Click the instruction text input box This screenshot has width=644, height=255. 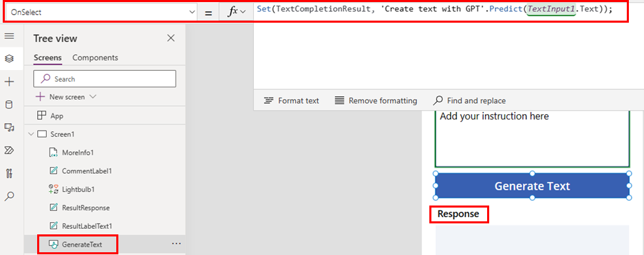pyautogui.click(x=533, y=139)
